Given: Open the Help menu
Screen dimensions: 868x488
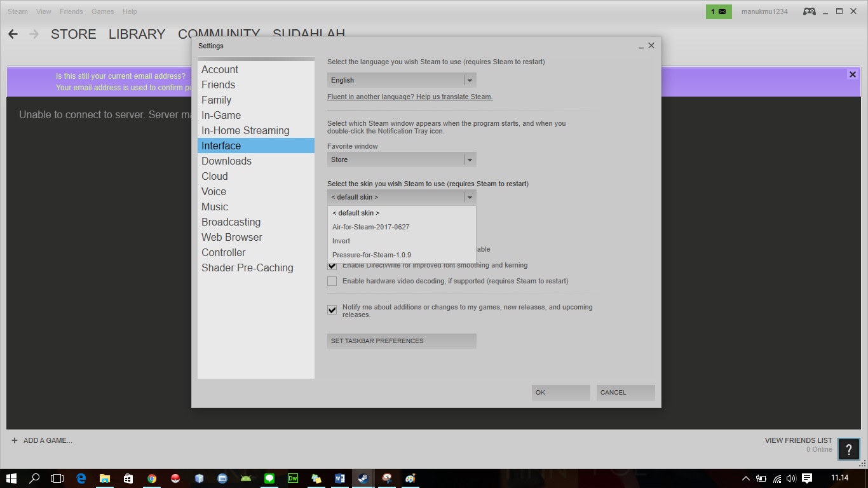Looking at the screenshot, I should 130,11.
